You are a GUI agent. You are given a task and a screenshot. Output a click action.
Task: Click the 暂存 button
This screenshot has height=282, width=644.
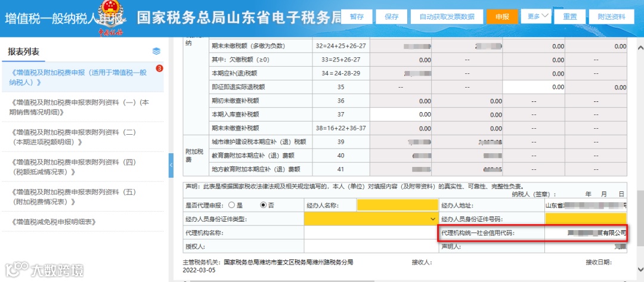click(357, 17)
